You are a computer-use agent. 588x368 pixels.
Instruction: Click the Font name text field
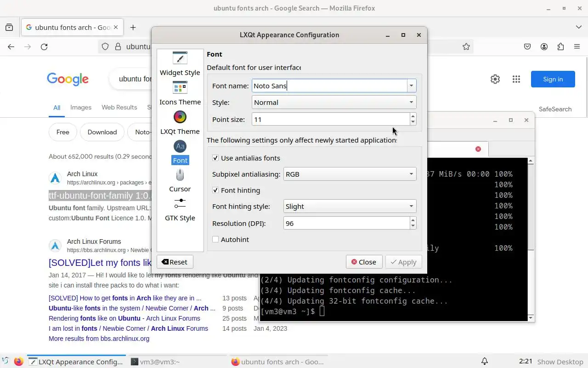click(329, 86)
